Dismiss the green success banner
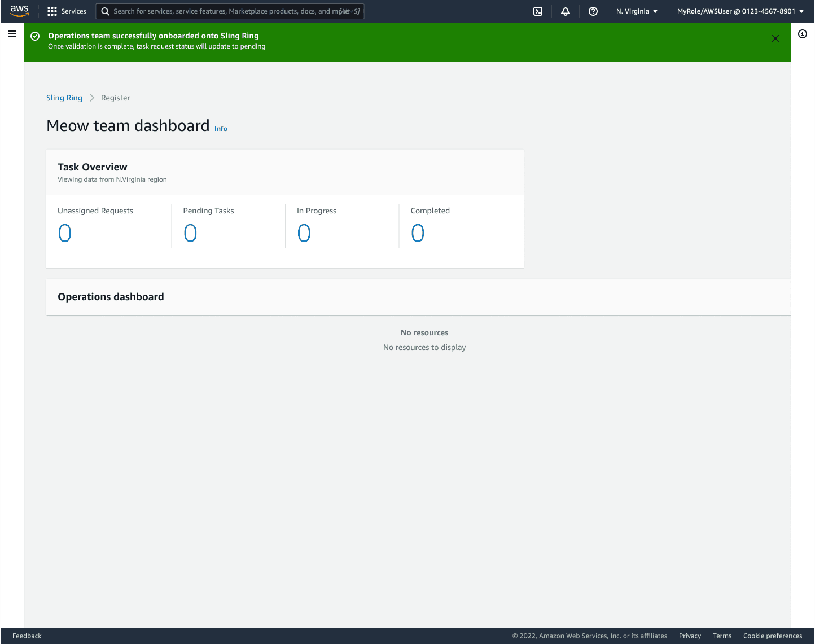The image size is (815, 644). (x=775, y=38)
